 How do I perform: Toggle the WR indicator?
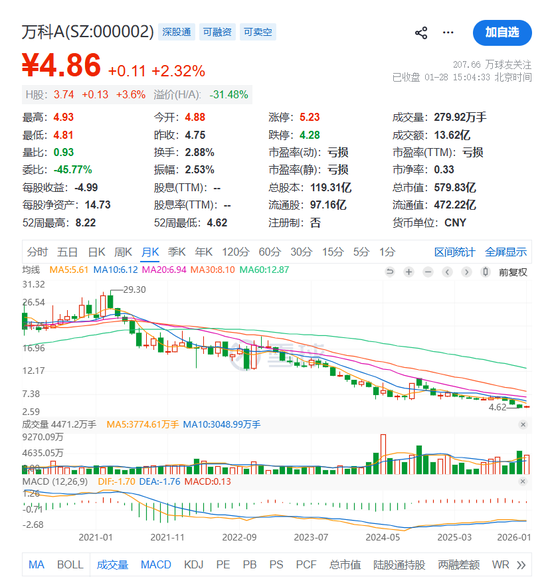(x=500, y=564)
